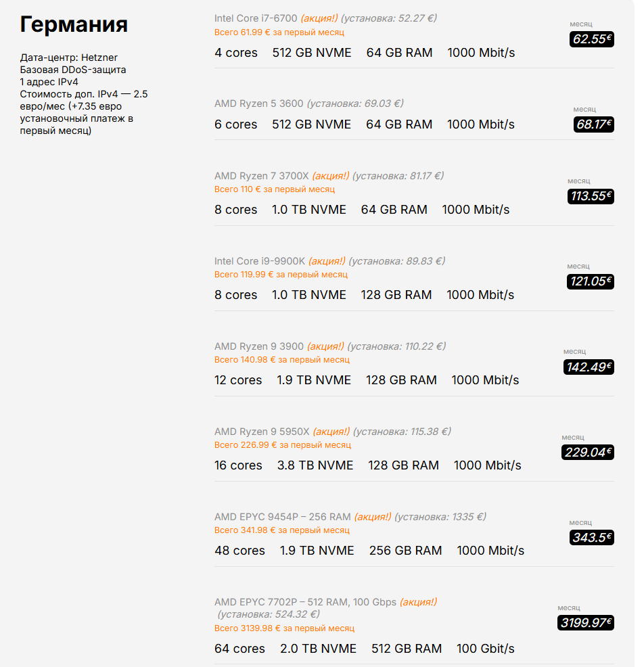The width and height of the screenshot is (644, 667).
Task: Select the 3199.97€ price badge
Action: point(585,623)
